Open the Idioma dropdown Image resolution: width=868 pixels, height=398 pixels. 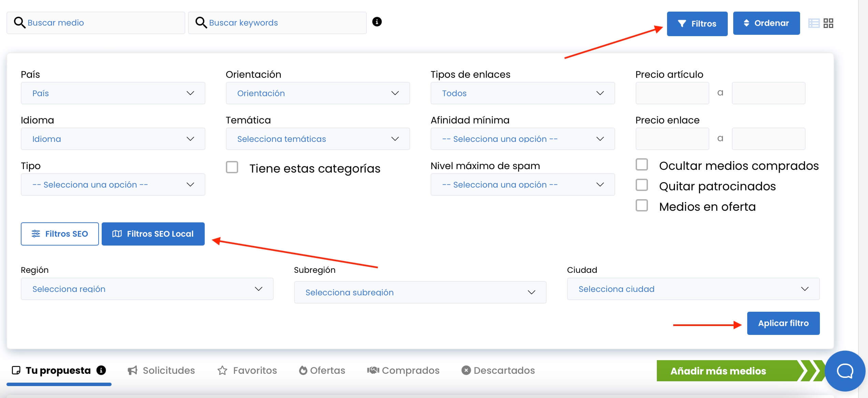click(113, 139)
